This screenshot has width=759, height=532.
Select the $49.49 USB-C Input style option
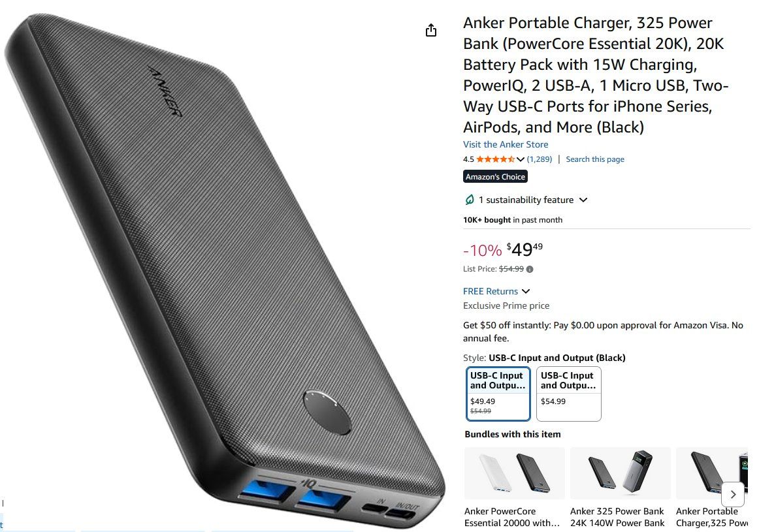tap(498, 394)
